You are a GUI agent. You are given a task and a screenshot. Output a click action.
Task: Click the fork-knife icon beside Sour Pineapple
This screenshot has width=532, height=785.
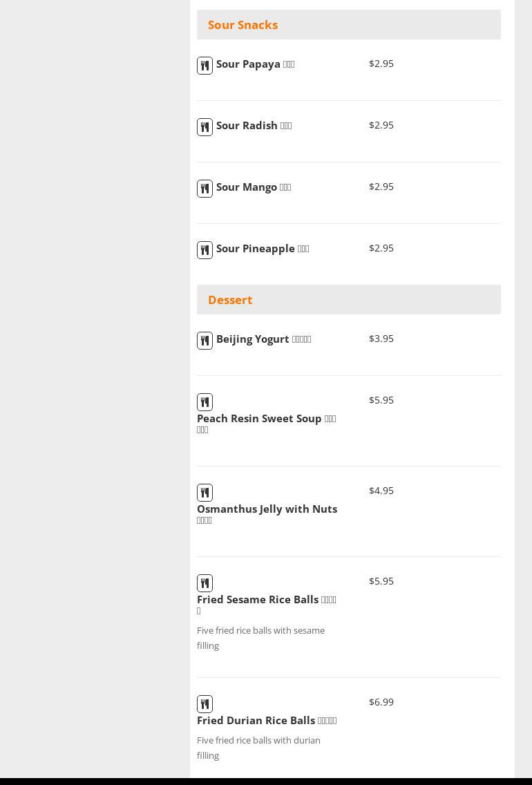coord(205,250)
